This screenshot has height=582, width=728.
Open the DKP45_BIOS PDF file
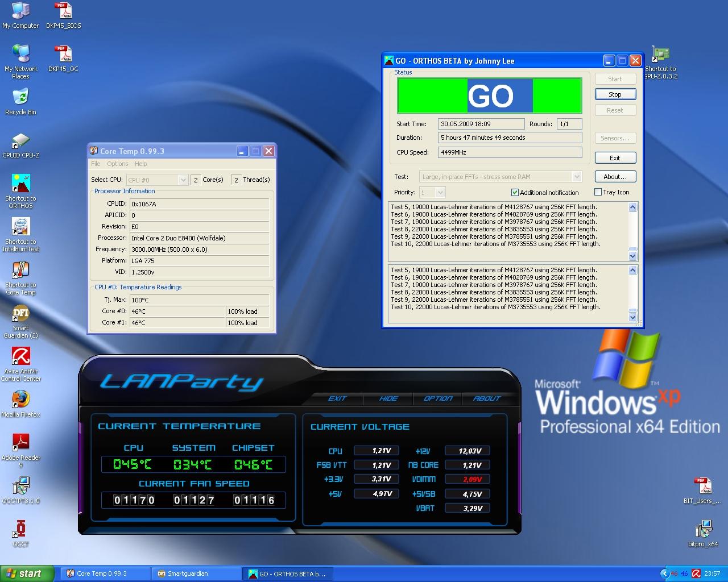(x=63, y=15)
